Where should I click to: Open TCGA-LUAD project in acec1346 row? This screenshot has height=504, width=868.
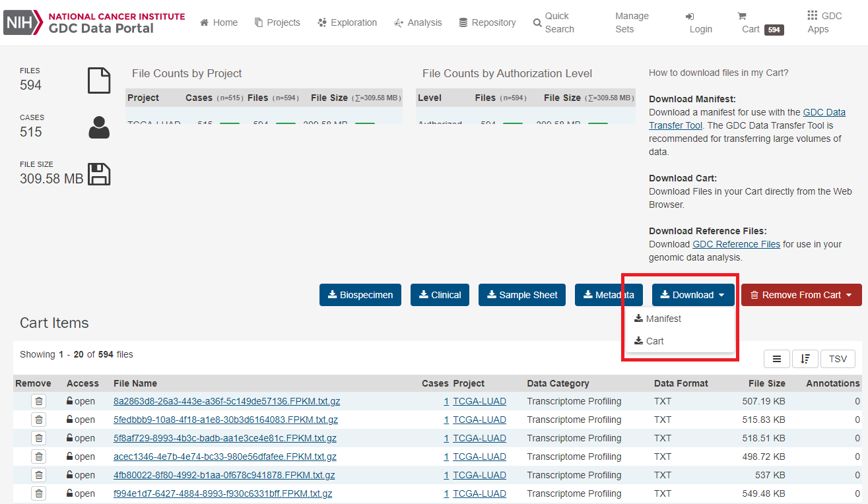[x=479, y=457]
